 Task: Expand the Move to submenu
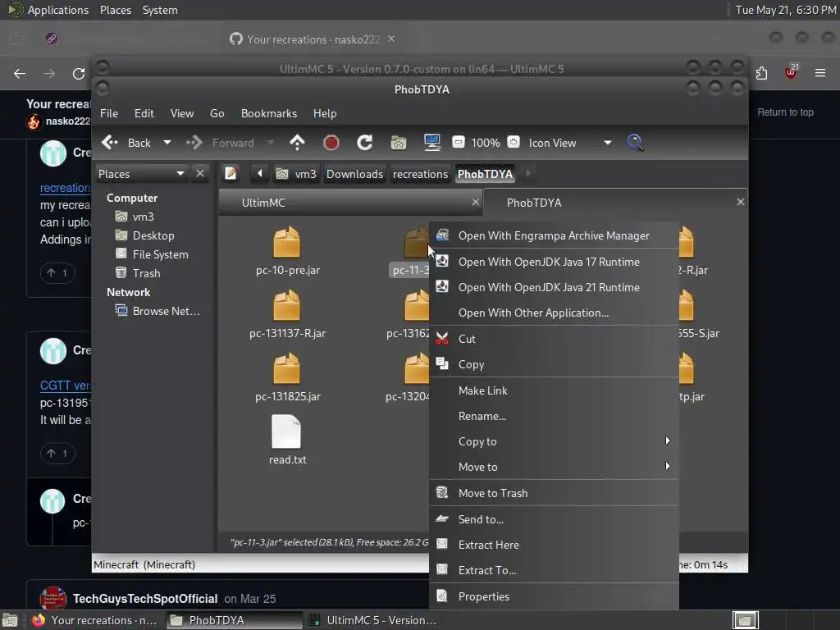(554, 467)
